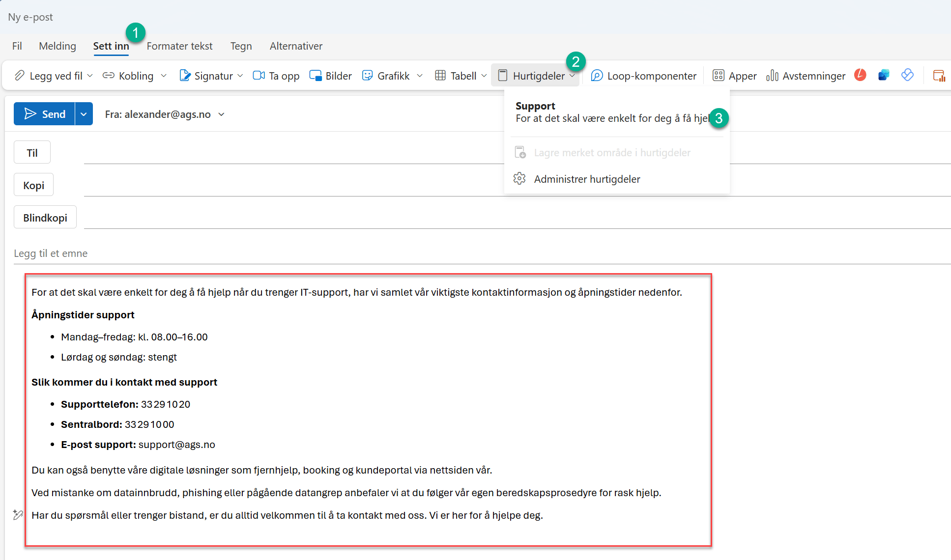Click heading Slik kommer du i kontakt med support
Image resolution: width=951 pixels, height=560 pixels.
click(x=124, y=382)
